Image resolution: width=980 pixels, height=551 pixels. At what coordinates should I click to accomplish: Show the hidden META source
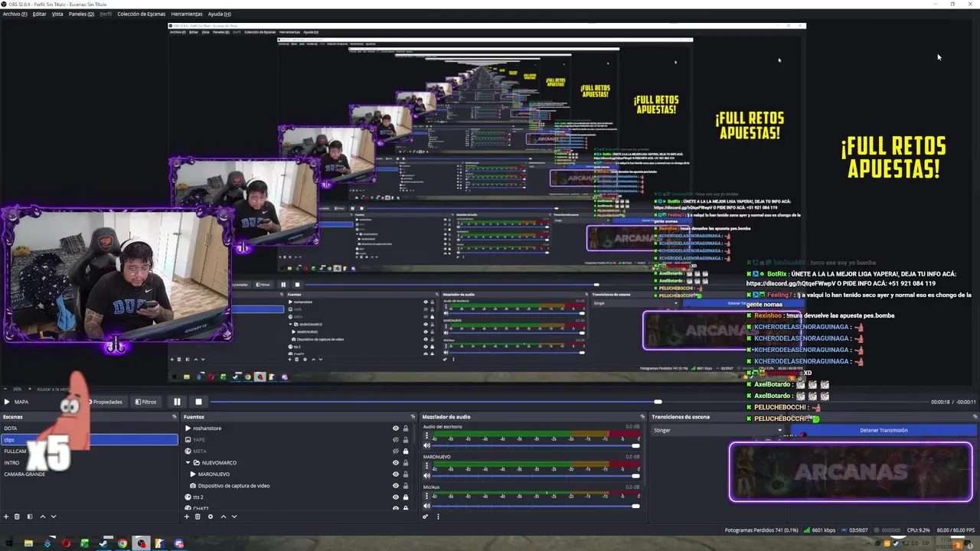click(x=396, y=452)
